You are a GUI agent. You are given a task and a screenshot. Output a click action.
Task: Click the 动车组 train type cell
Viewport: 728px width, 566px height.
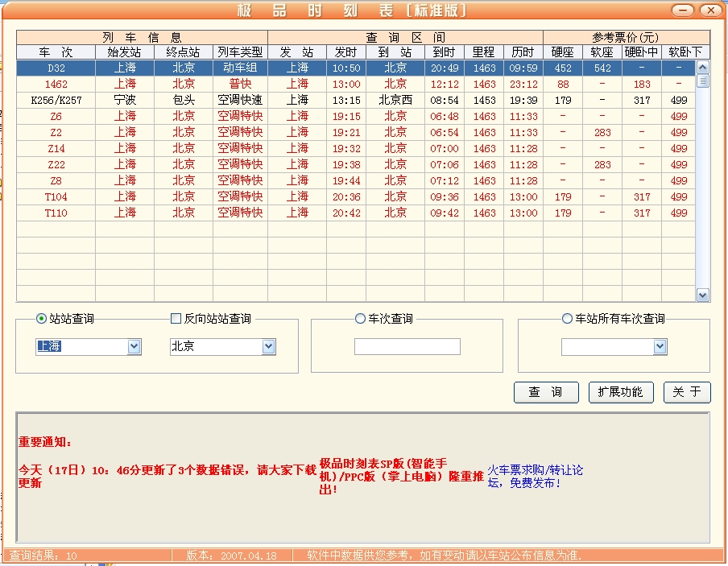click(240, 68)
